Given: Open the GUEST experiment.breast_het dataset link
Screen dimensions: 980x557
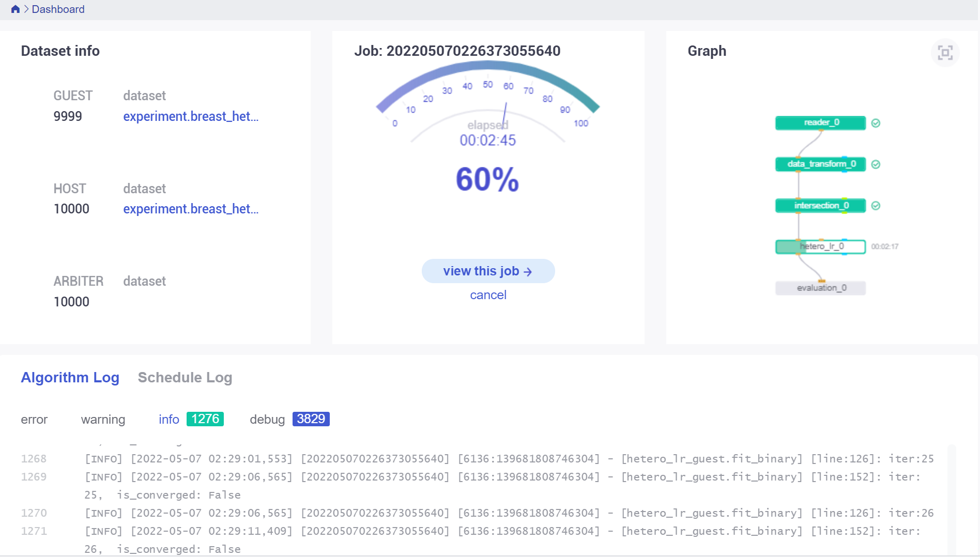Looking at the screenshot, I should click(x=191, y=117).
